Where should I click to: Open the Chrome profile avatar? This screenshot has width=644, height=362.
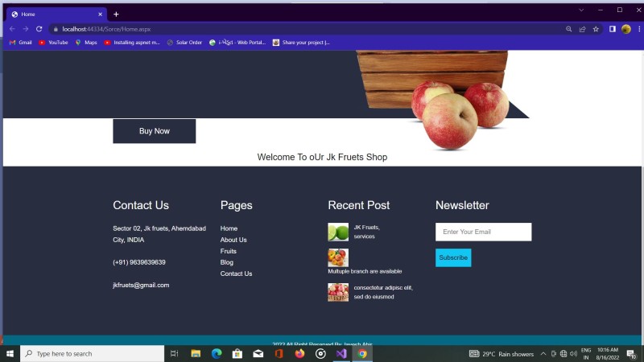point(626,29)
